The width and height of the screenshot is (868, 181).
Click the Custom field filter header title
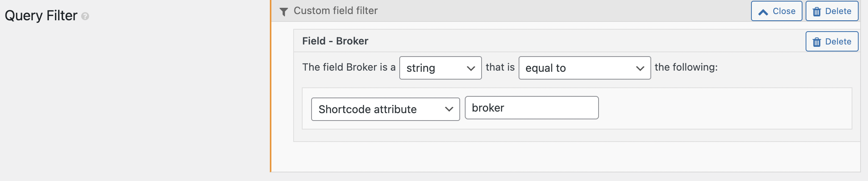coord(335,11)
